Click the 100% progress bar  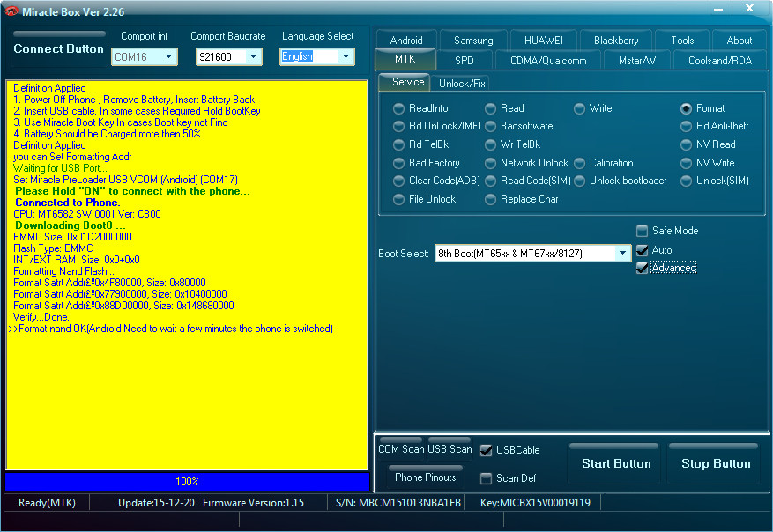pyautogui.click(x=188, y=481)
